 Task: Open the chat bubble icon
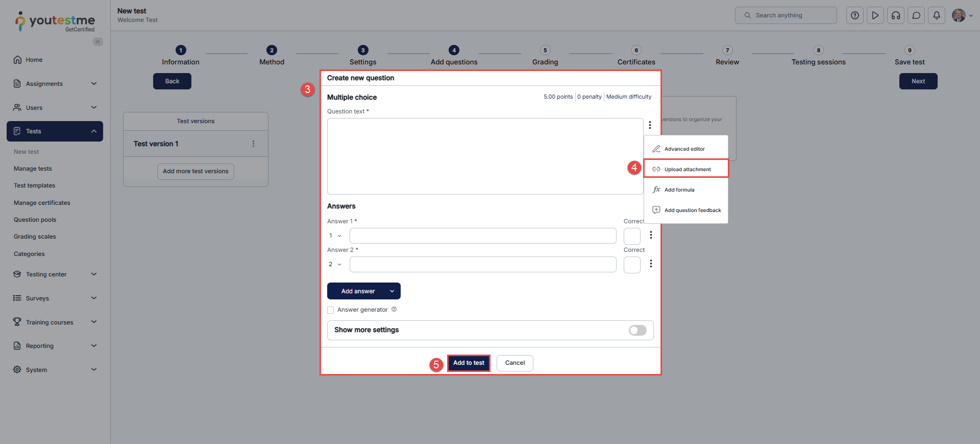[916, 15]
